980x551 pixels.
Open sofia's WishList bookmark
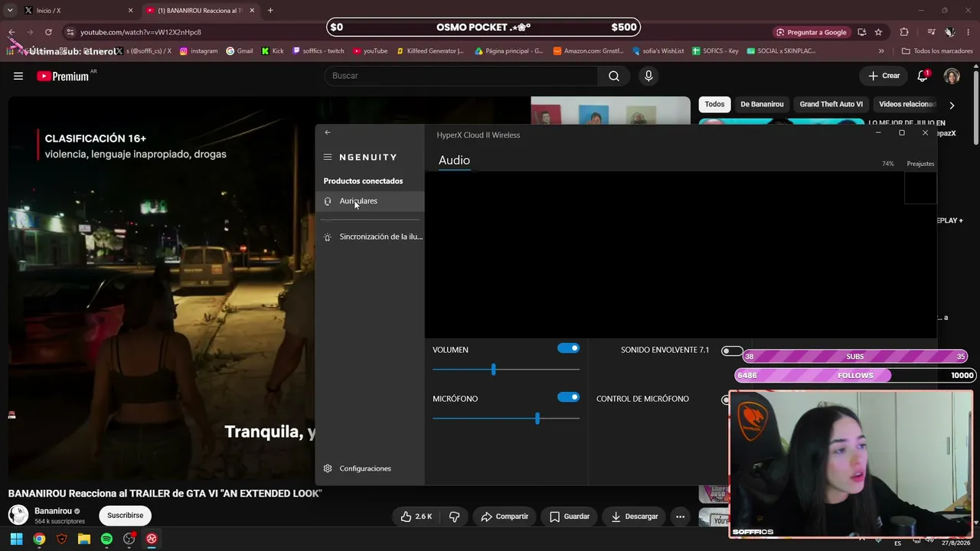(x=658, y=51)
